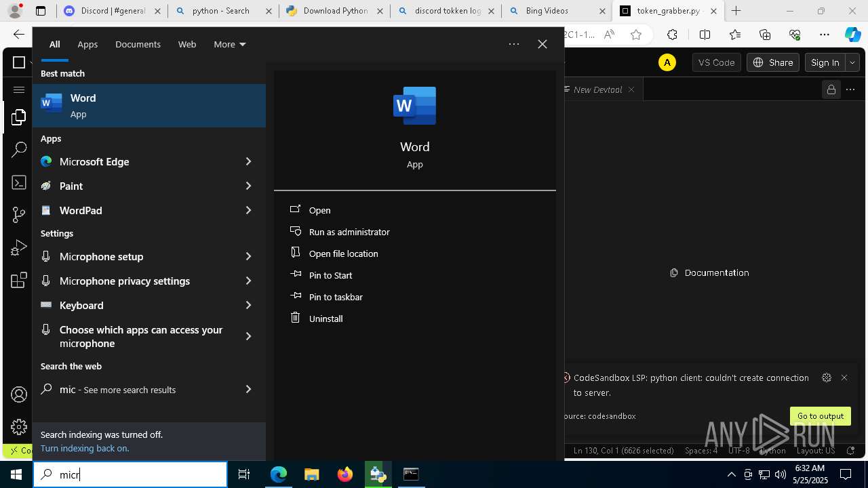This screenshot has width=868, height=488.
Task: Click the Word best match result
Action: click(149, 106)
